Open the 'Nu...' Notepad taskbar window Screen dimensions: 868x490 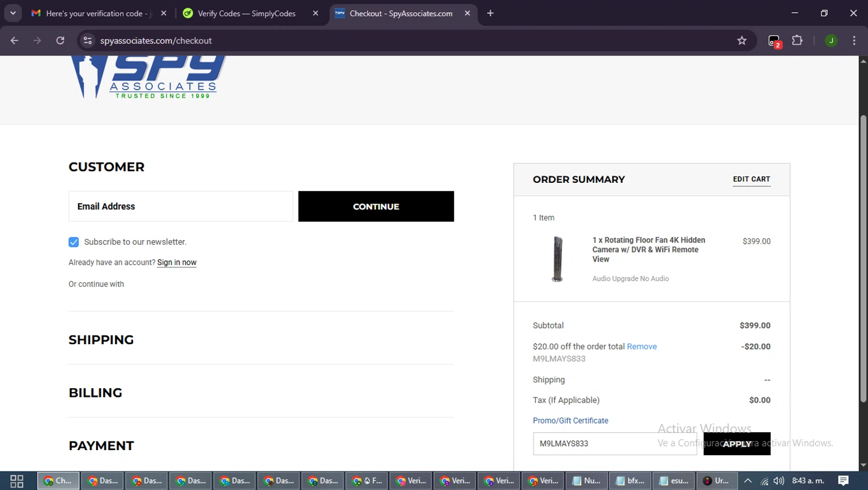[586, 481]
